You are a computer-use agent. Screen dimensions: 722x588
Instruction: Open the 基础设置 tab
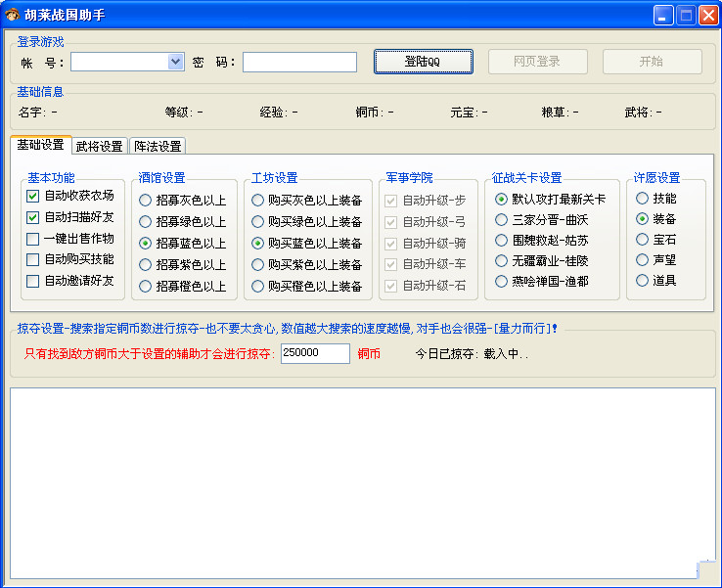tap(40, 145)
